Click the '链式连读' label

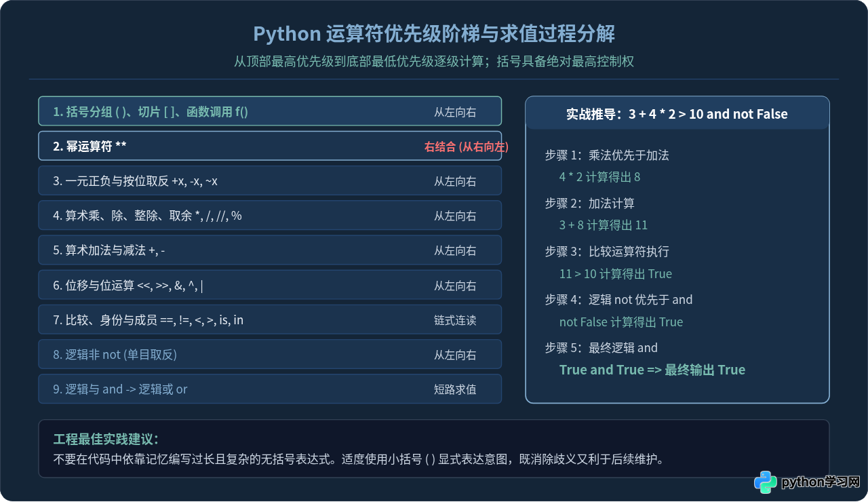tap(455, 320)
